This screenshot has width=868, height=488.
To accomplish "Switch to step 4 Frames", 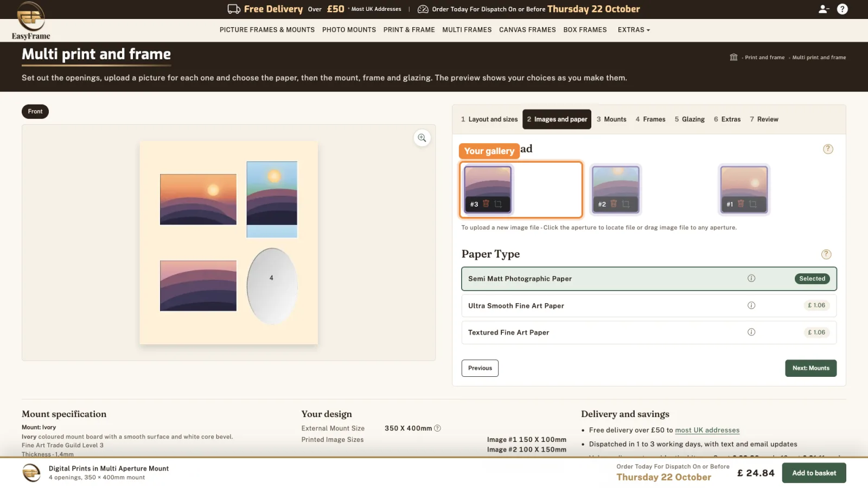I will click(x=650, y=119).
